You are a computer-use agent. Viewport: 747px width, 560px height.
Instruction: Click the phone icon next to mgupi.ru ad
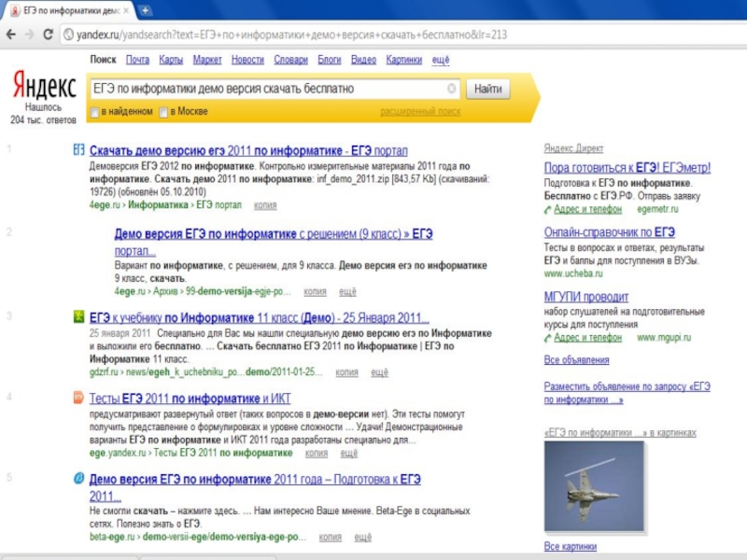[548, 338]
